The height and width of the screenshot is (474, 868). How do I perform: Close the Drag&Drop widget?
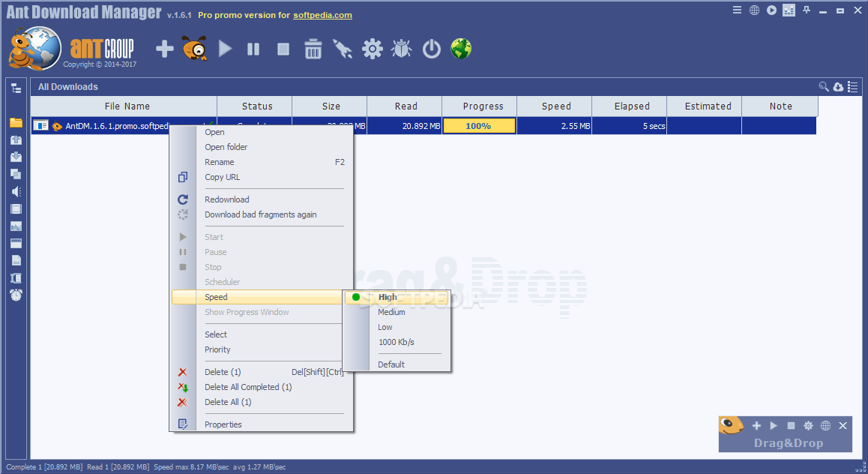843,425
